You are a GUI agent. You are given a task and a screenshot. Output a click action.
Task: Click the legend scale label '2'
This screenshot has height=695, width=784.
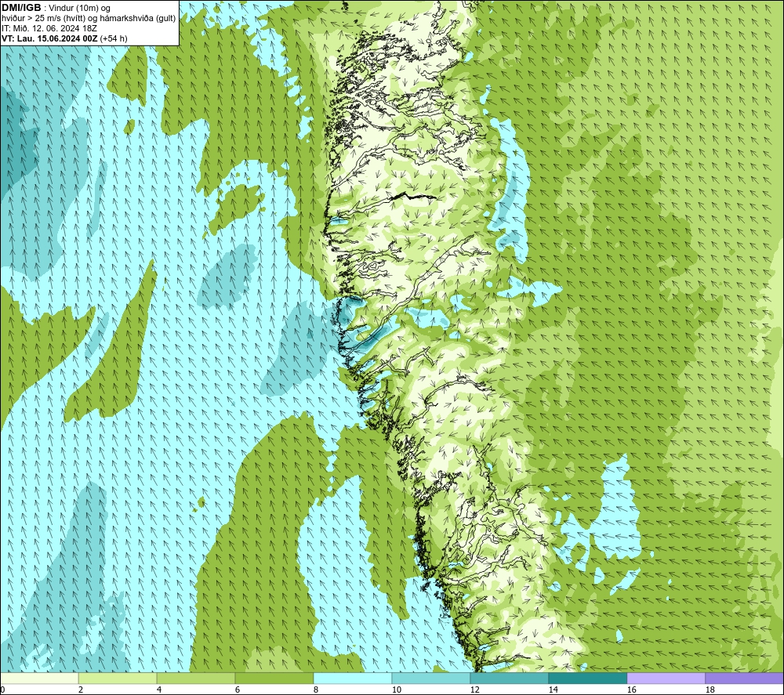(x=81, y=690)
